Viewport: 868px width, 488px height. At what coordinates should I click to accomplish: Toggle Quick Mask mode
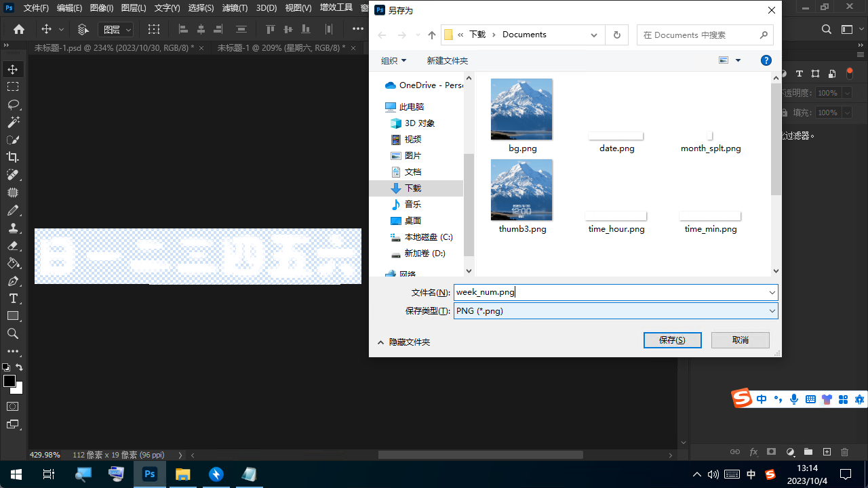[x=13, y=406]
